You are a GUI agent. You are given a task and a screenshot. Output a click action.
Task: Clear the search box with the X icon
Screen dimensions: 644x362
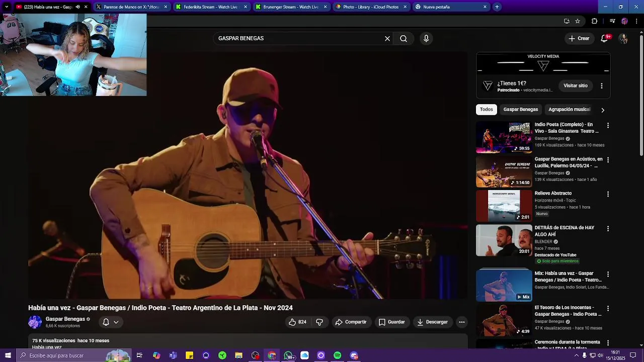387,38
